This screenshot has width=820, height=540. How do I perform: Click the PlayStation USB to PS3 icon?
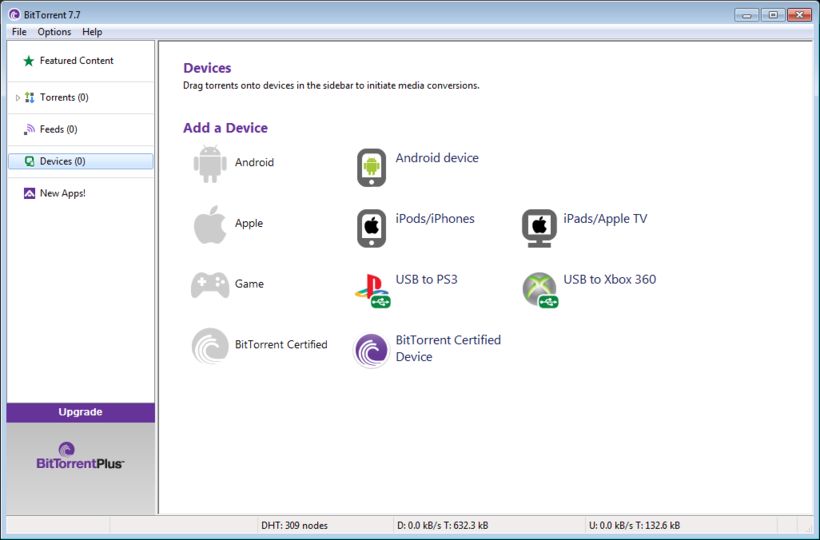coord(372,290)
